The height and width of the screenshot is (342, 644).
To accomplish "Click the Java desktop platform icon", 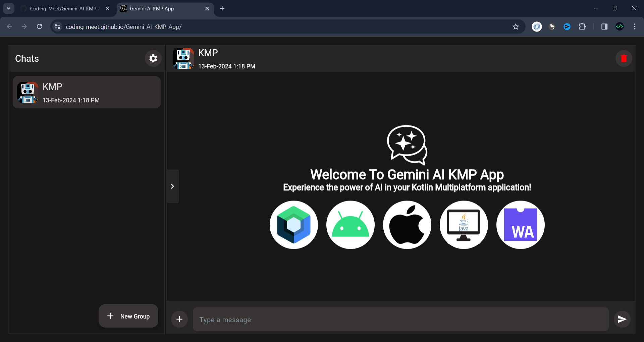I will tap(464, 225).
